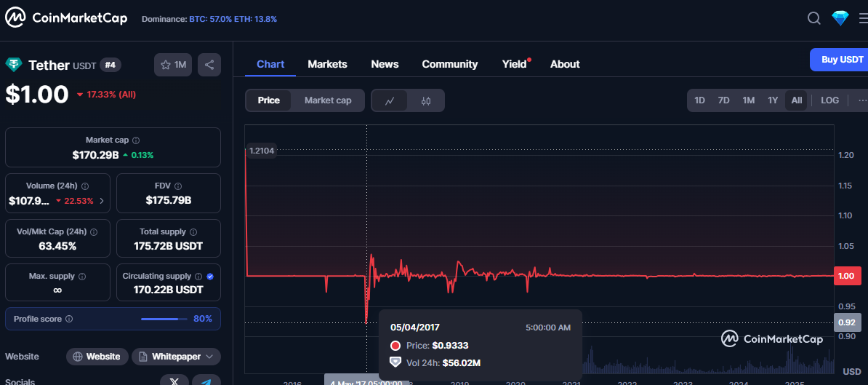
Task: Switch to candlestick chart icon
Action: click(426, 100)
